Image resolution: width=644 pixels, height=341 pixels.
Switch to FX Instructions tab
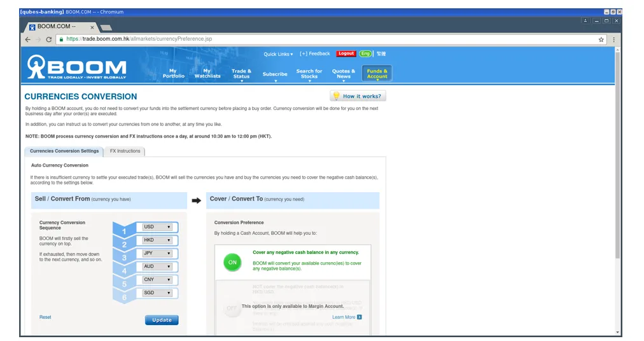tap(125, 151)
